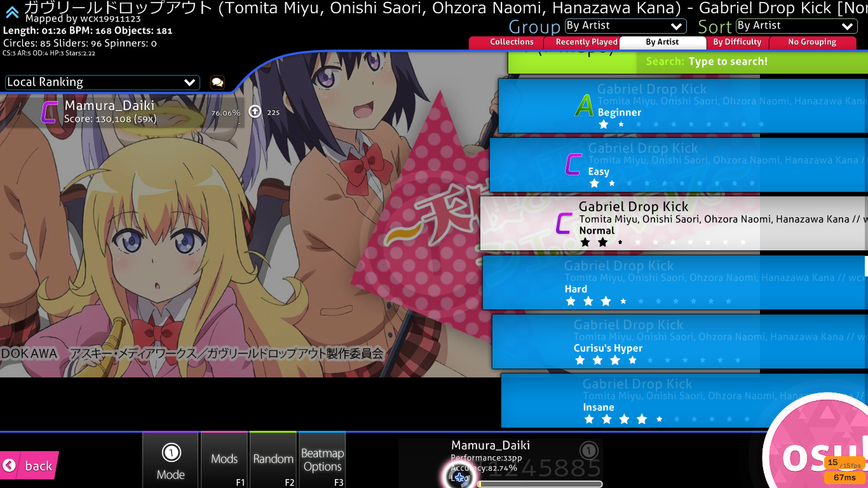Select Curisu's Hyper difficulty panel
The height and width of the screenshot is (488, 868).
(680, 341)
